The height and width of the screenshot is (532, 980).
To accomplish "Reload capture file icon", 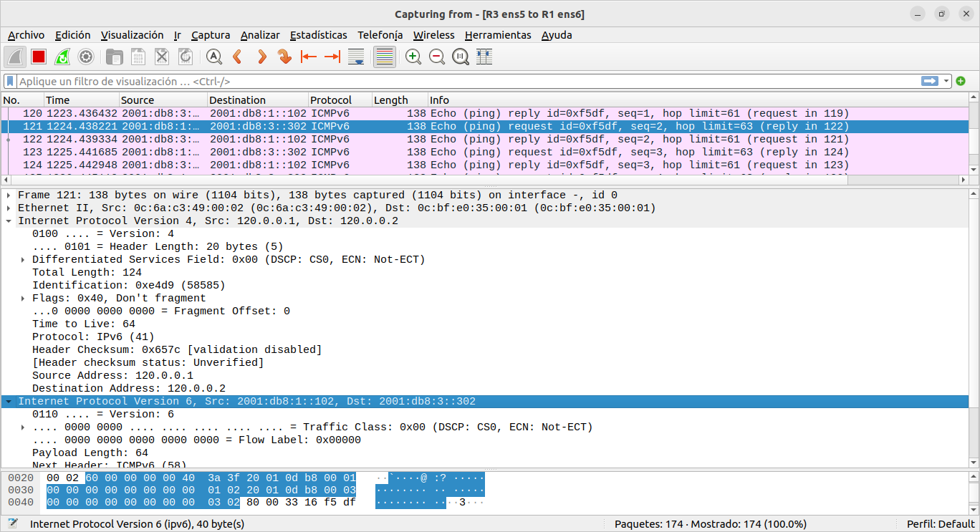I will [x=186, y=57].
